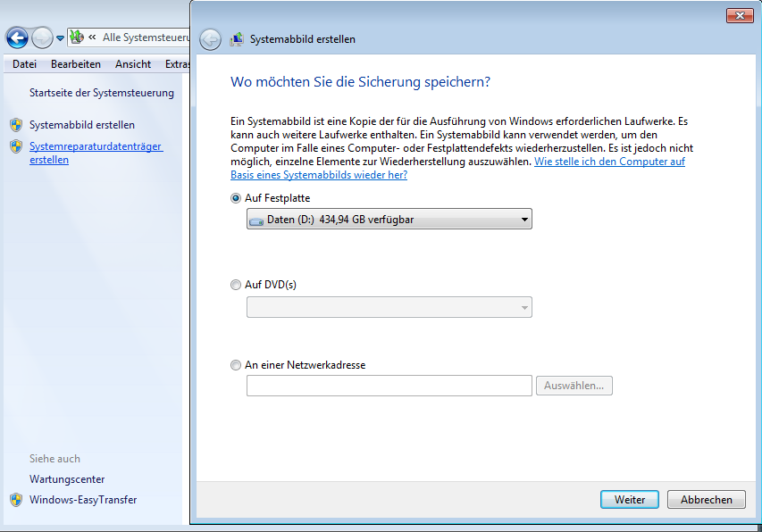
Task: Click the Weiter button
Action: (630, 500)
